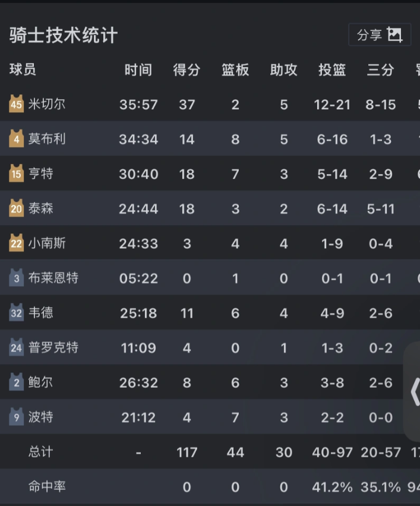The height and width of the screenshot is (506, 420).
Task: Select the number 2 jersey icon for 鲍尔
Action: coord(16,382)
